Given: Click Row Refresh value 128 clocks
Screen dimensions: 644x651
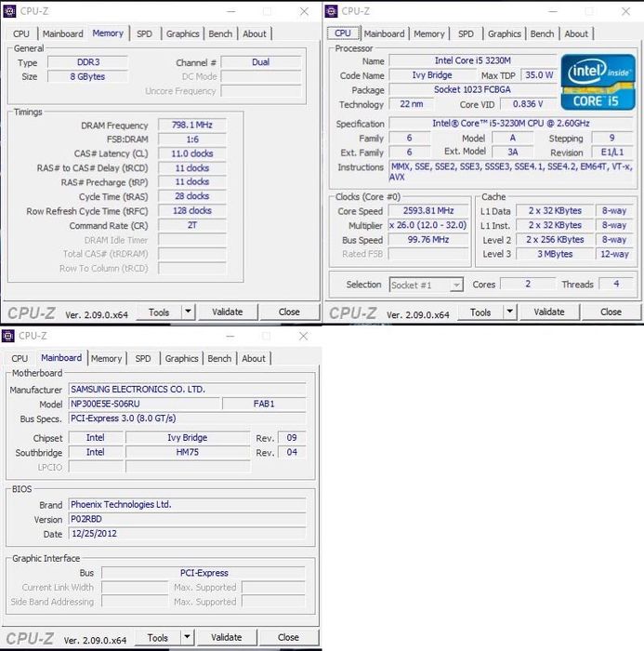Looking at the screenshot, I should (192, 211).
